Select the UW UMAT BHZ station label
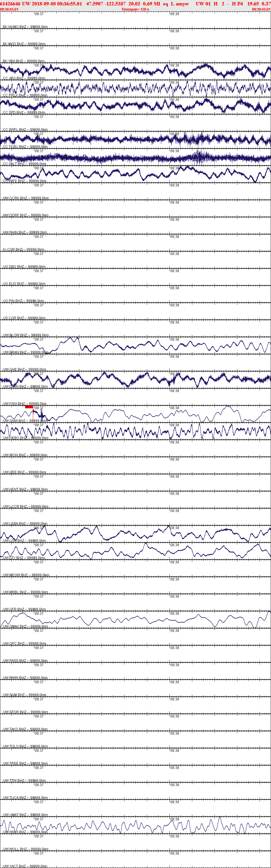This screenshot has width=271, height=868. pos(25,815)
